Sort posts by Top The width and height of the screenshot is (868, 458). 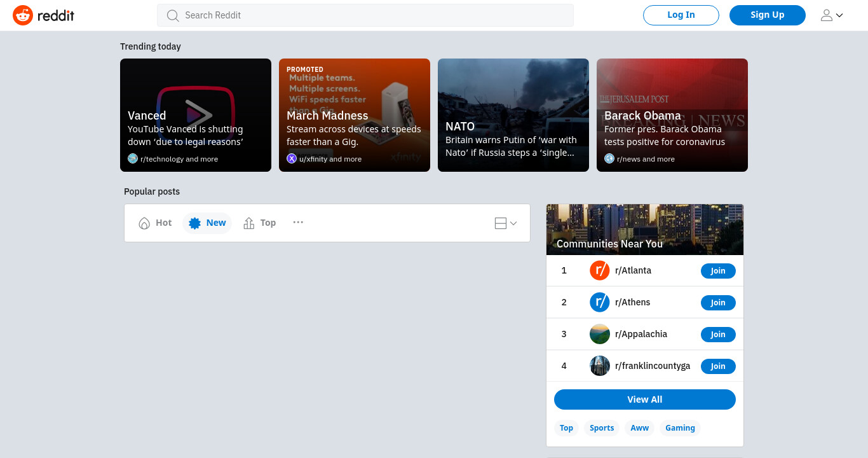click(x=260, y=223)
